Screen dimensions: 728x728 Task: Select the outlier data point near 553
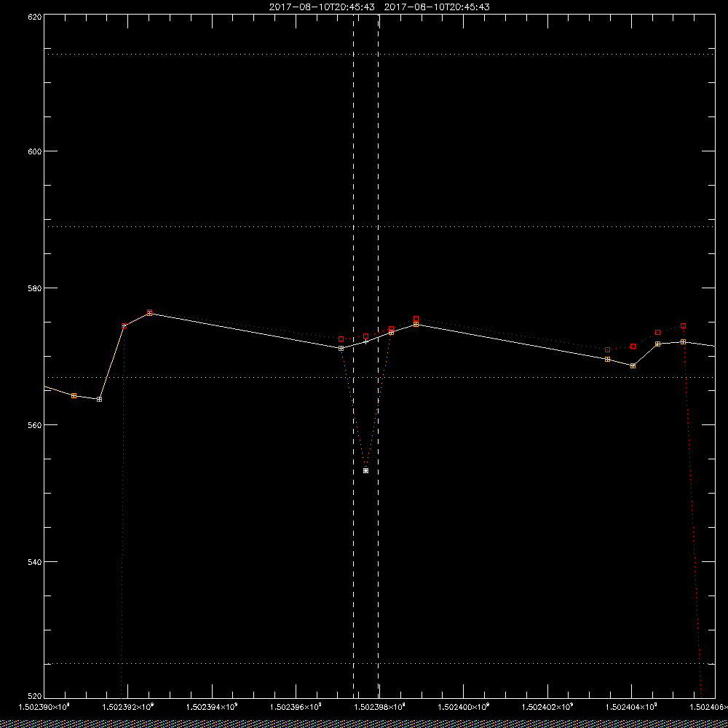coord(366,471)
